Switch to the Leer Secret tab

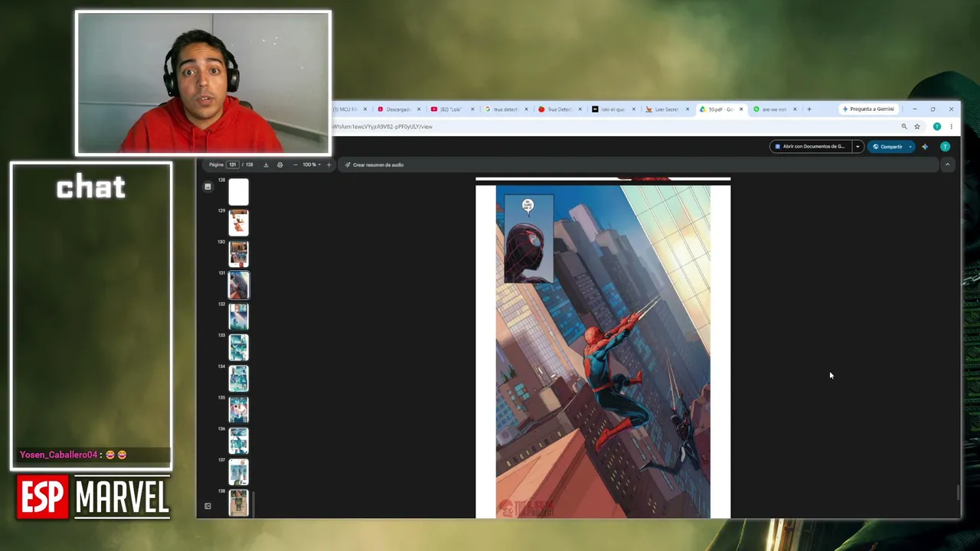[x=666, y=109]
